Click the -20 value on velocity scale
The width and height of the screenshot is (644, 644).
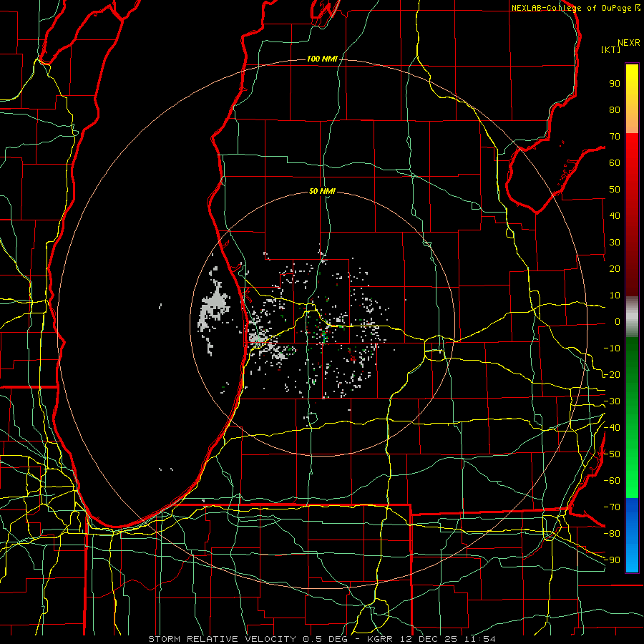pyautogui.click(x=612, y=375)
